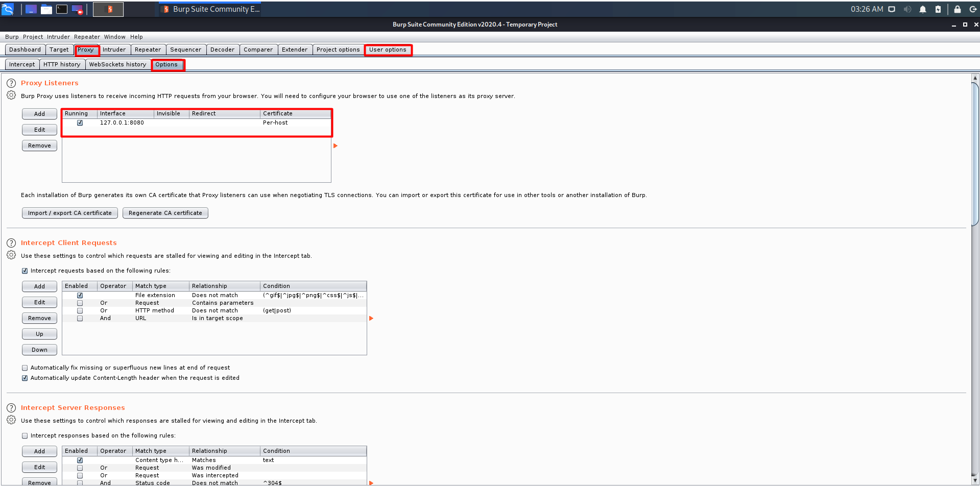The width and height of the screenshot is (980, 486).
Task: Edit the selected proxy listener
Action: tap(39, 130)
